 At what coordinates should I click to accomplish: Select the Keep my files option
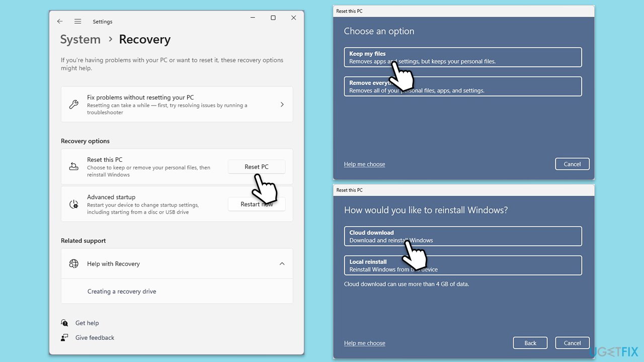coord(463,57)
